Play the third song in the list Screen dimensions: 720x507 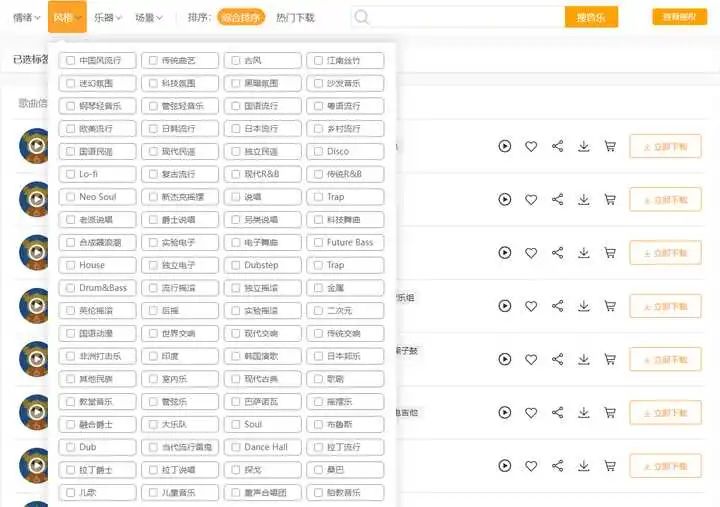click(505, 253)
